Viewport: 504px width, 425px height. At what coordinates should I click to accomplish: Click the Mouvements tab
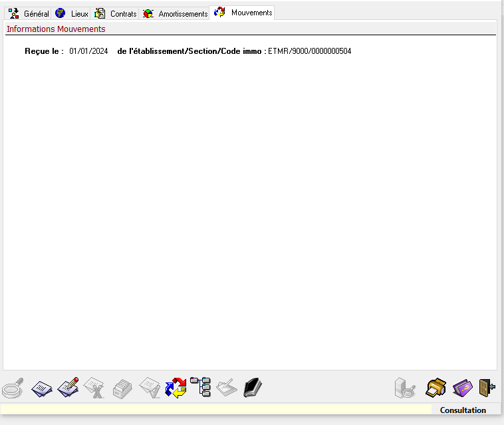(x=243, y=13)
